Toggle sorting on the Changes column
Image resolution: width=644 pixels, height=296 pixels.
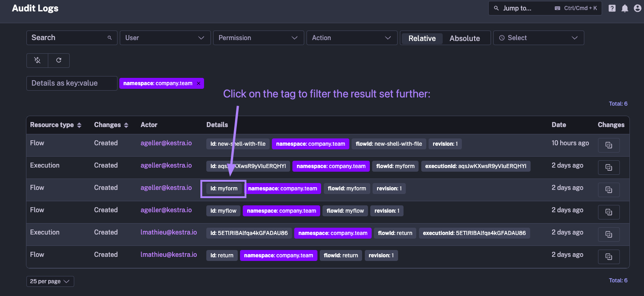click(127, 125)
